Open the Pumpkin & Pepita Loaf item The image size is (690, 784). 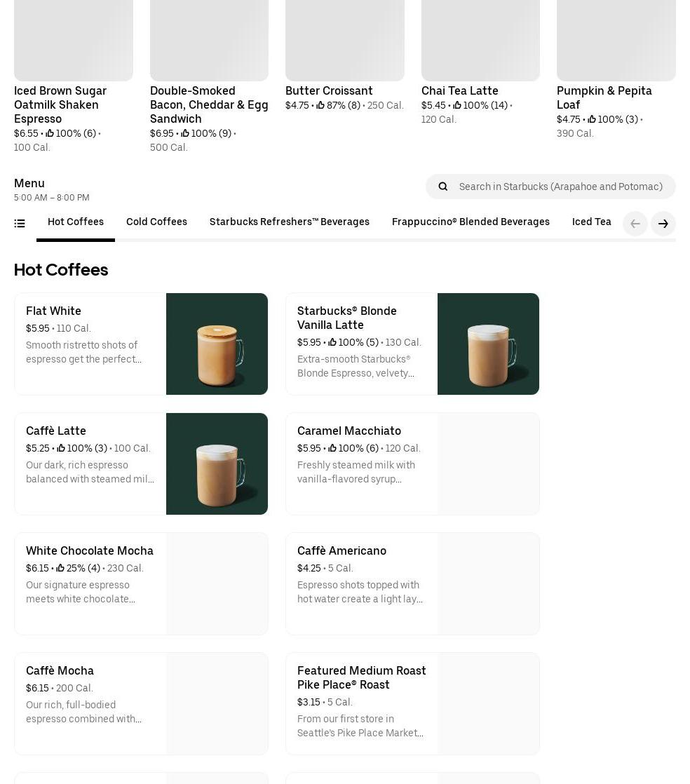coord(604,97)
